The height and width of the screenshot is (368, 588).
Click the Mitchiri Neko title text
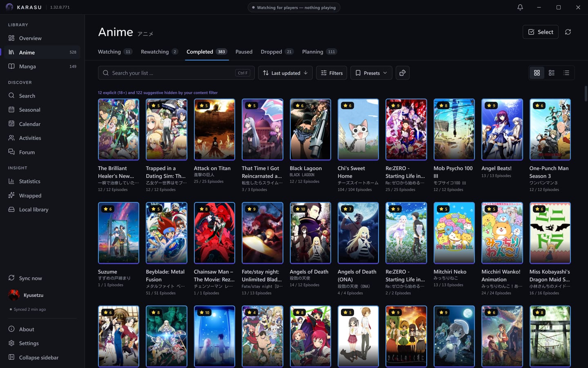coord(450,272)
